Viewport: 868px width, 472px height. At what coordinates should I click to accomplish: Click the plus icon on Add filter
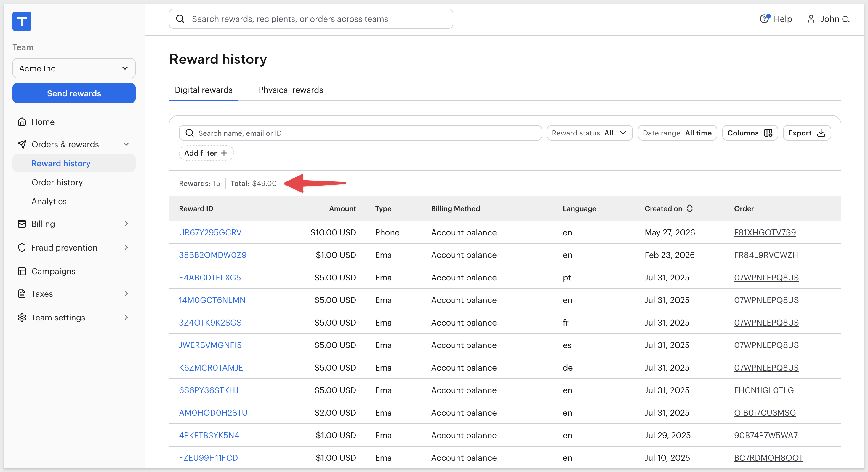pyautogui.click(x=224, y=153)
